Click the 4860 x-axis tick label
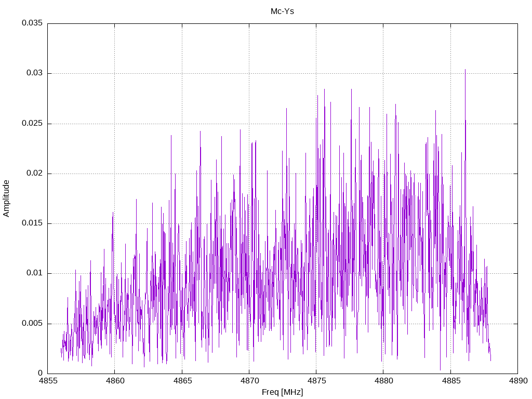 (115, 381)
